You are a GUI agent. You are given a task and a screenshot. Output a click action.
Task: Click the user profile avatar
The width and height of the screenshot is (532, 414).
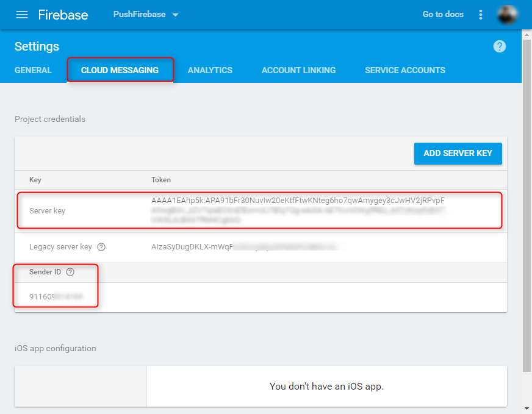click(507, 15)
